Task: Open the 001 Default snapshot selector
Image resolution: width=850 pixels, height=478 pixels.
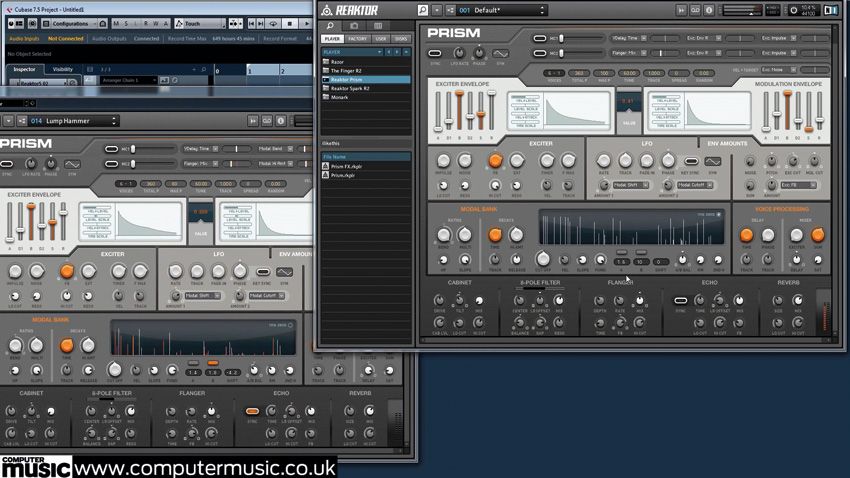Action: [x=501, y=10]
